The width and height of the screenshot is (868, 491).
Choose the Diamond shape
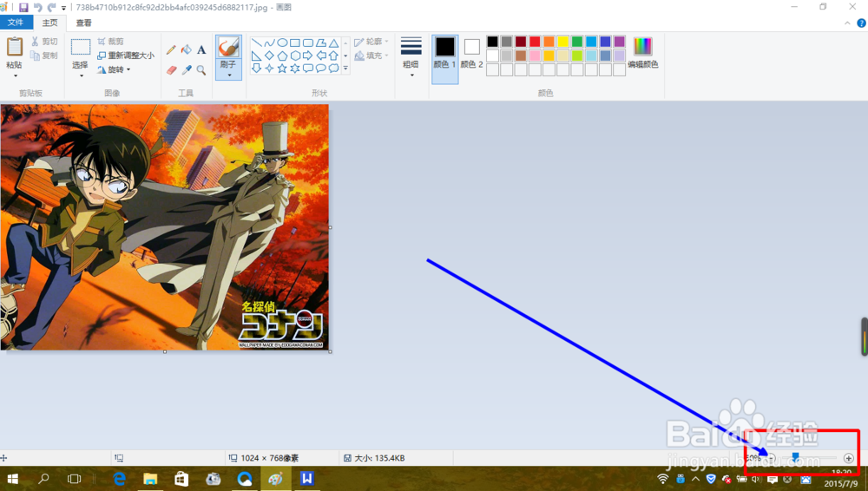269,56
